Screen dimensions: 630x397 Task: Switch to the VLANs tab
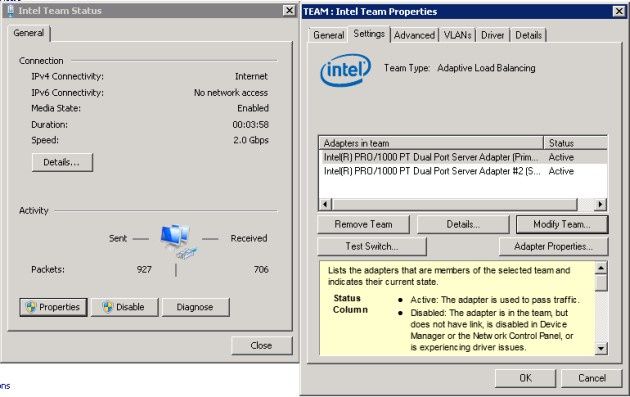457,35
